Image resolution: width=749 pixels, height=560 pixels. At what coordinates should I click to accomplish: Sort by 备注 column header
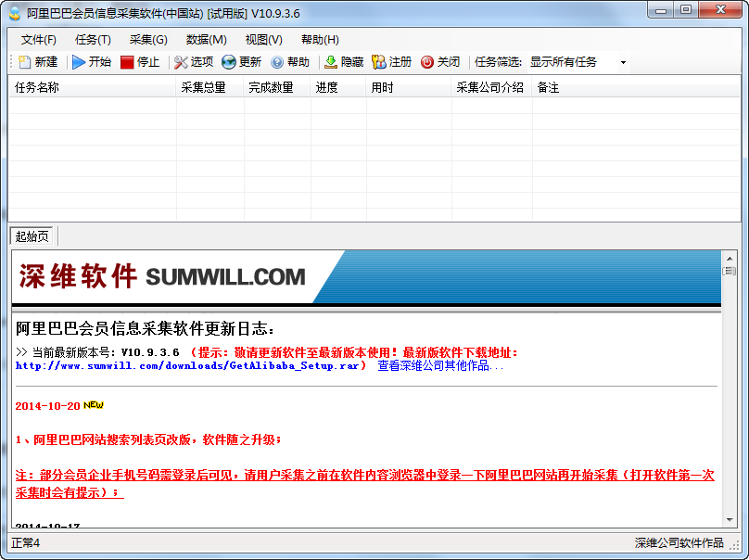click(x=635, y=87)
